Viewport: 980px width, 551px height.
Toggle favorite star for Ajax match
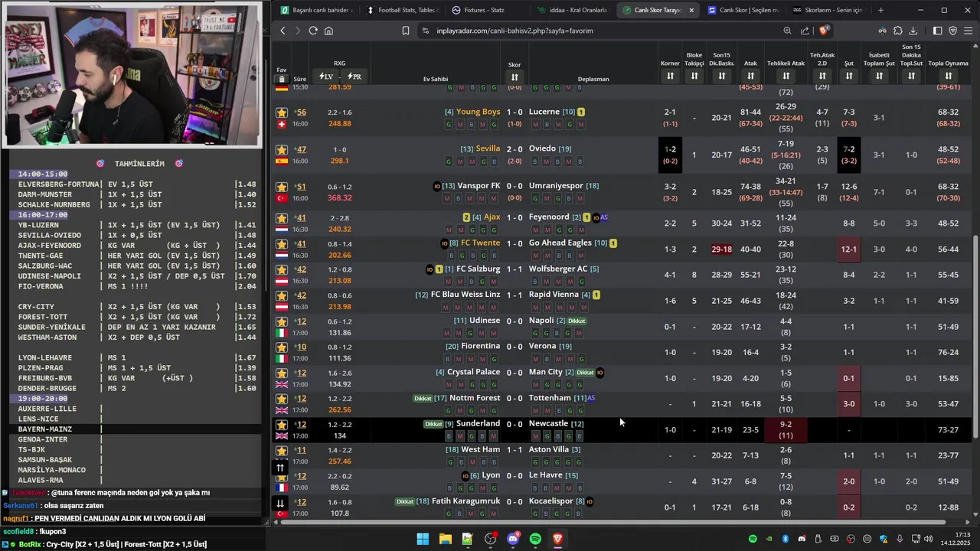282,218
